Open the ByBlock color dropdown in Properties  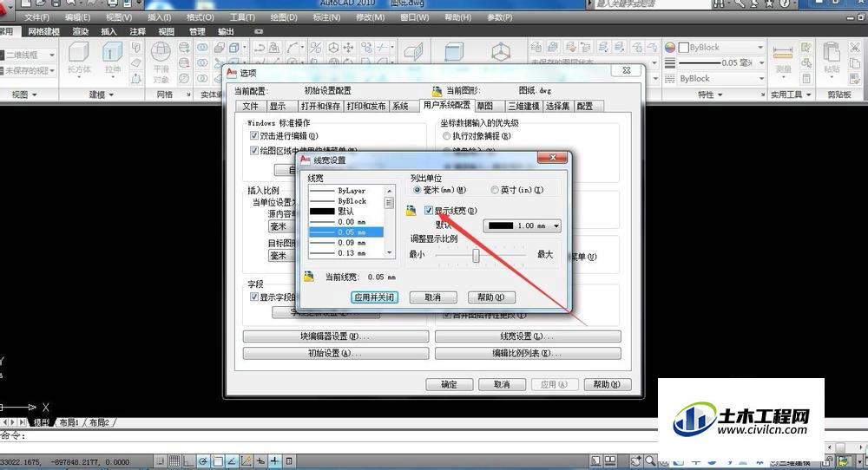pos(721,48)
